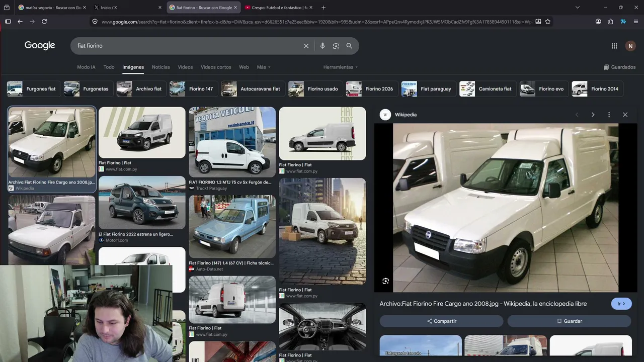Click the 'Guardar' save button
Image resolution: width=644 pixels, height=362 pixels.
570,321
